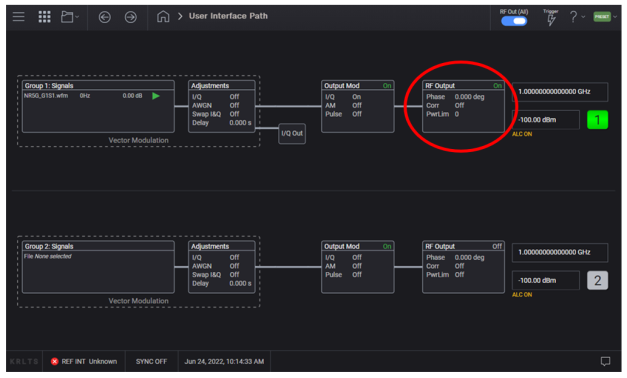The width and height of the screenshot is (627, 378).
Task: Click the green Preset button
Action: pos(602,17)
